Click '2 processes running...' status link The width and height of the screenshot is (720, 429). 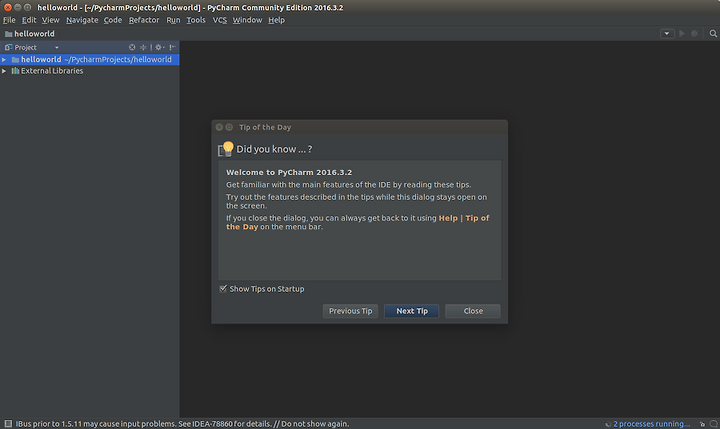pos(652,423)
